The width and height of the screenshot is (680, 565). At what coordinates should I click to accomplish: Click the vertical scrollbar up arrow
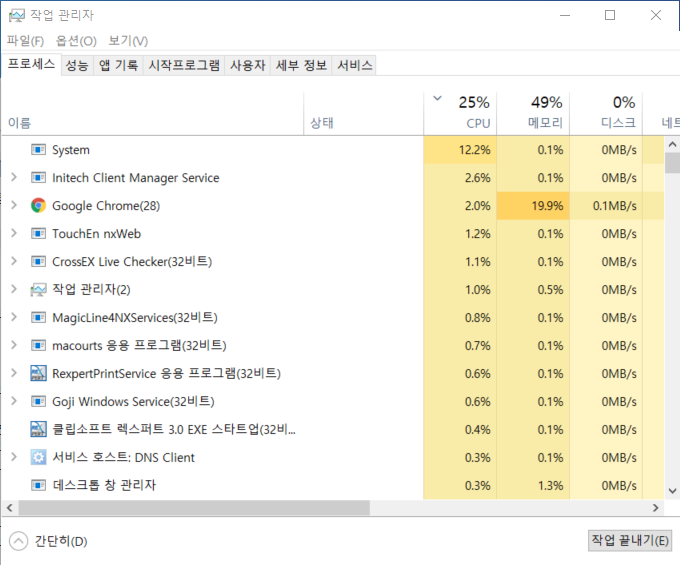click(672, 144)
